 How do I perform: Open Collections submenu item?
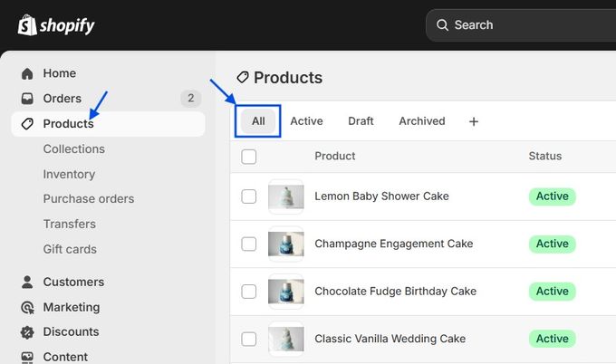tap(74, 149)
